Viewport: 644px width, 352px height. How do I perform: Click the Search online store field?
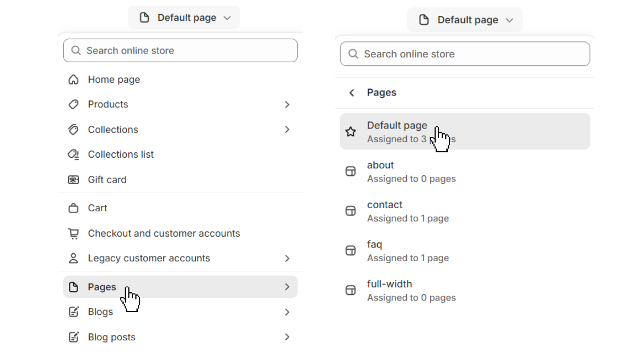click(x=180, y=50)
